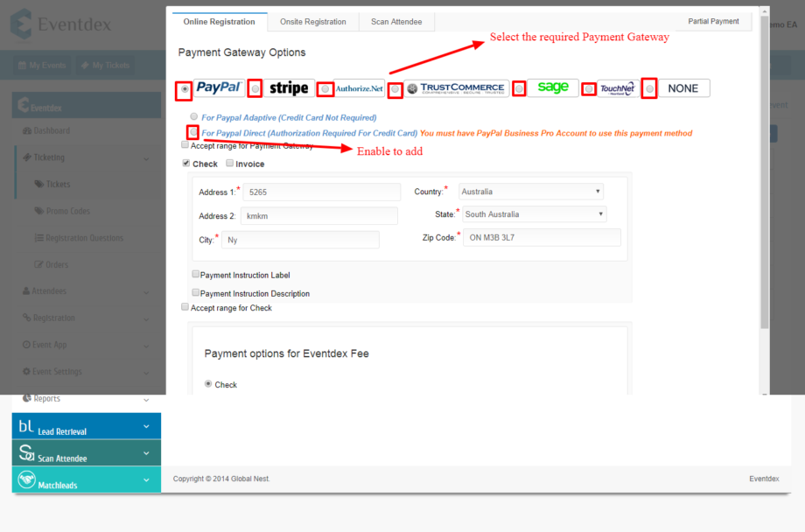The height and width of the screenshot is (532, 805).
Task: Click the TouchNet gateway logo
Action: click(618, 88)
